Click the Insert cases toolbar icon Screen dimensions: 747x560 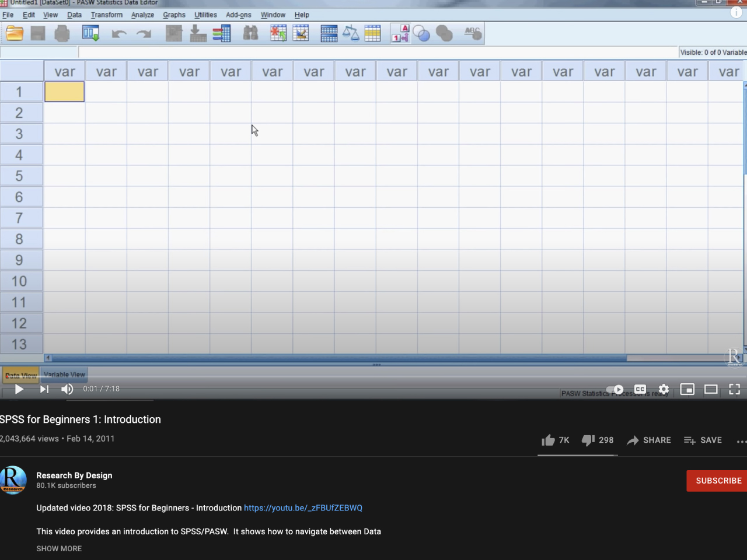(278, 34)
